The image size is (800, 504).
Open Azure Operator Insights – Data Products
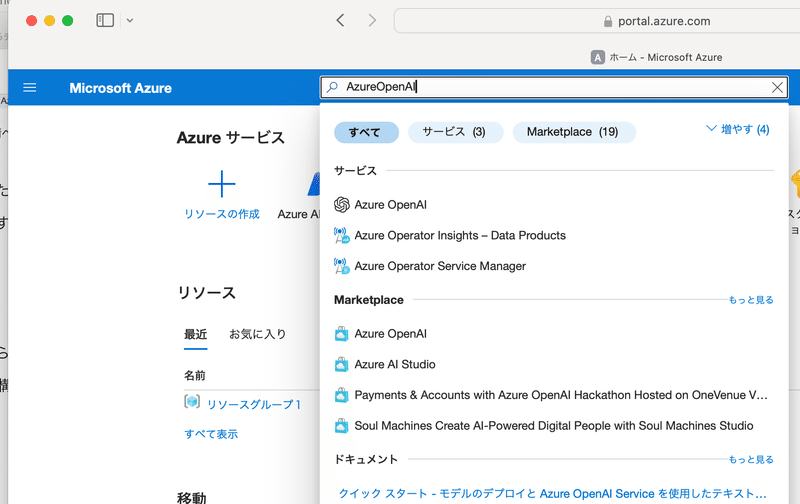[x=460, y=235]
